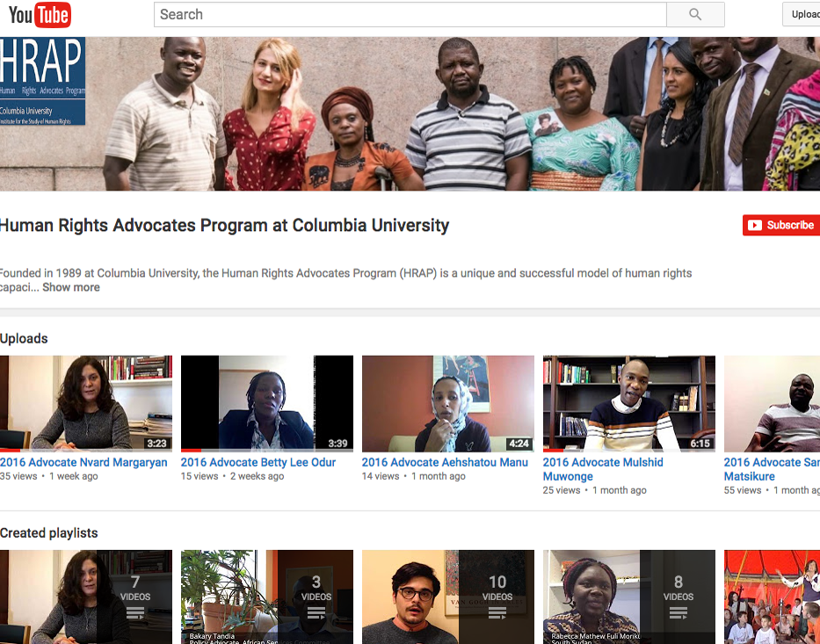
Task: Open 2016 Advocate Betty Lee Odur link
Action: [258, 462]
